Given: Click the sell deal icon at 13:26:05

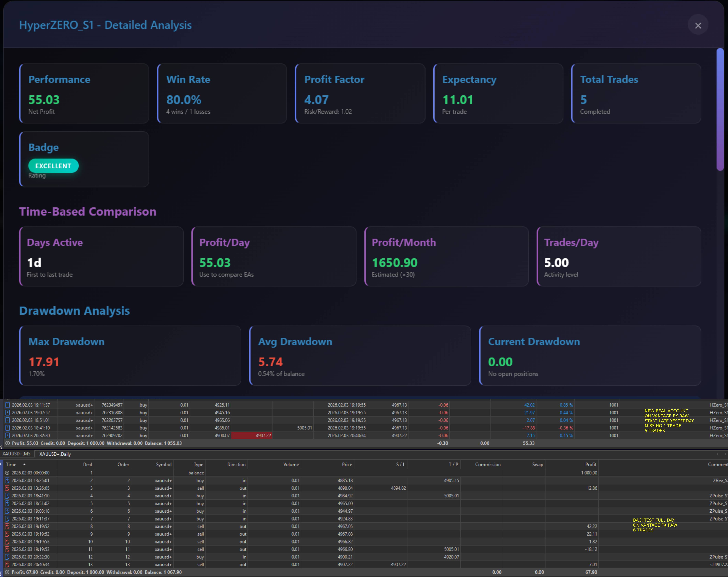Looking at the screenshot, I should (7, 488).
